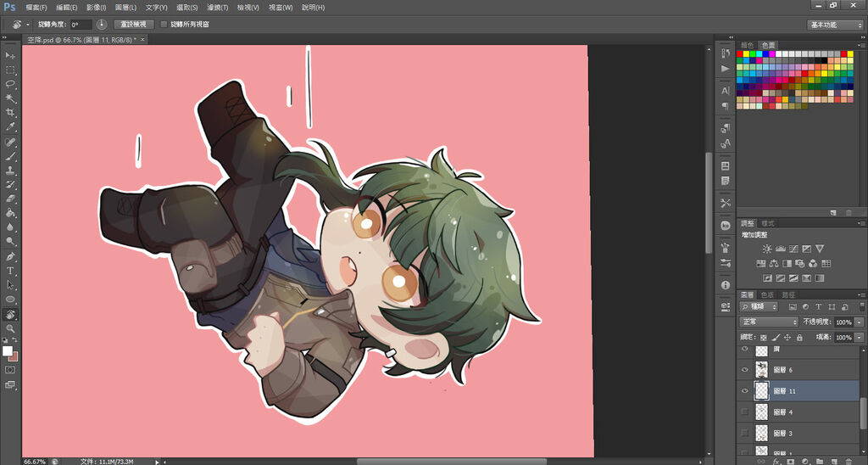Viewport: 868px width, 465px height.
Task: Click the foreground color white swatch
Action: 7,350
